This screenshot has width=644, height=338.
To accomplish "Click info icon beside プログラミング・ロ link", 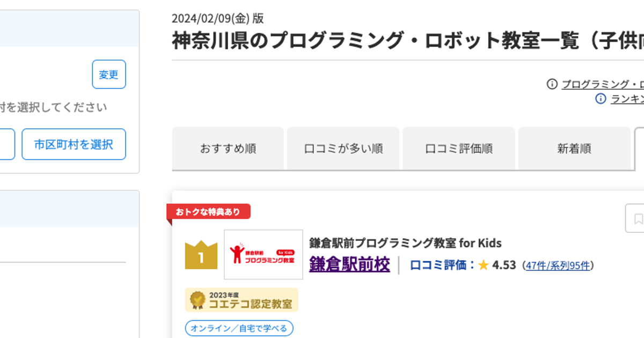I will [552, 84].
